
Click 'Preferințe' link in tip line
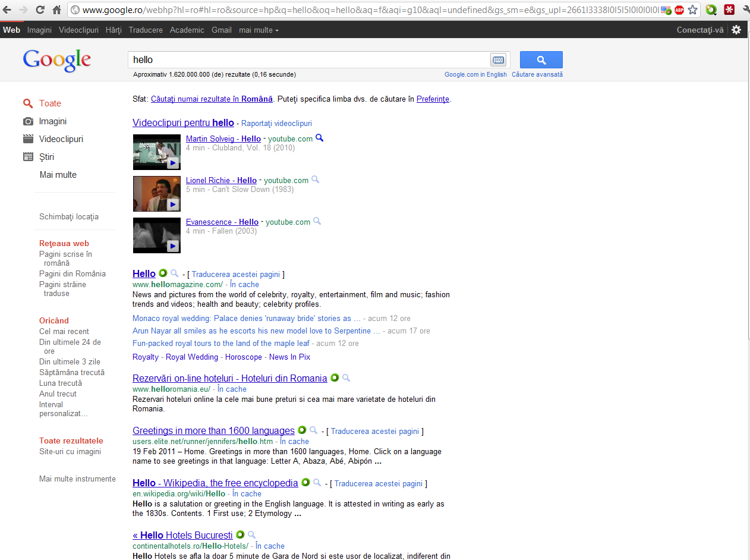pyautogui.click(x=433, y=99)
